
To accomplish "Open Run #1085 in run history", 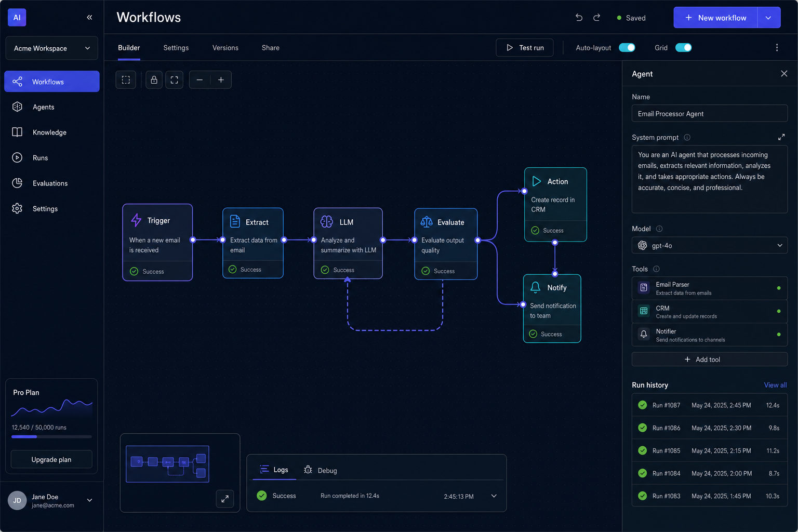I will [710, 451].
